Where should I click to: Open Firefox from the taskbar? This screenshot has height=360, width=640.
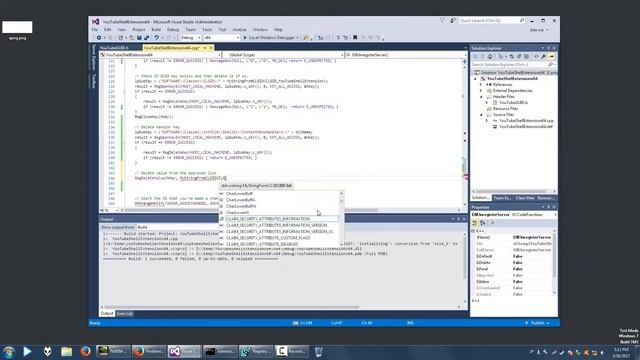coord(85,351)
